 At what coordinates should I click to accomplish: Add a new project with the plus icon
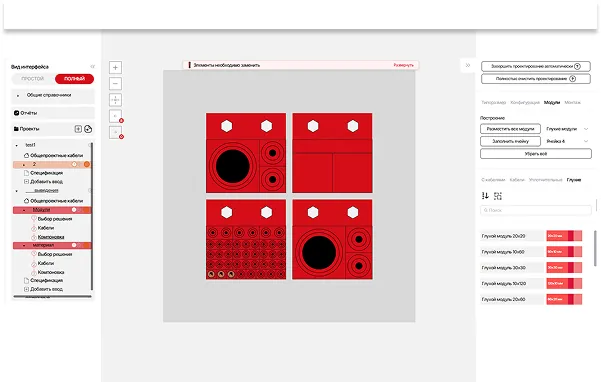(x=78, y=129)
